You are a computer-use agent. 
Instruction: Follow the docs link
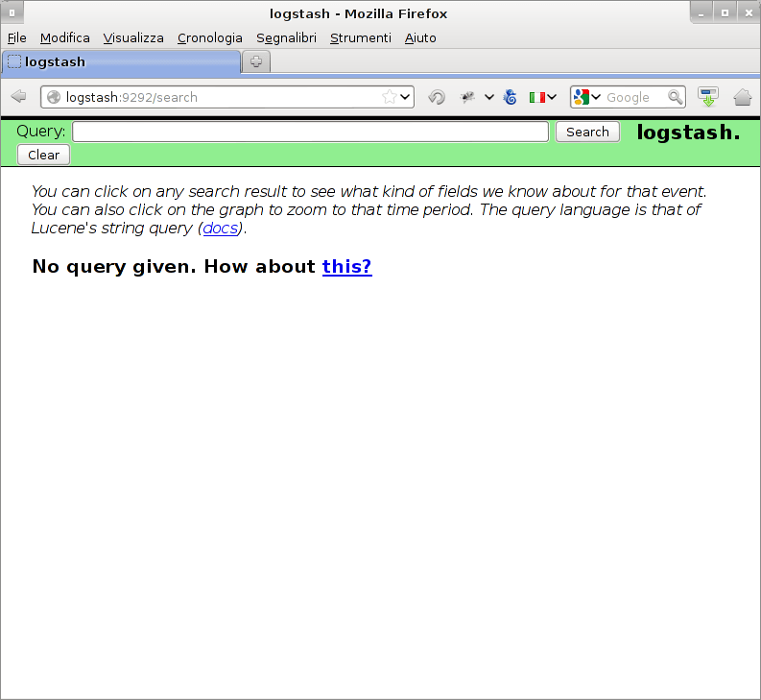point(221,228)
